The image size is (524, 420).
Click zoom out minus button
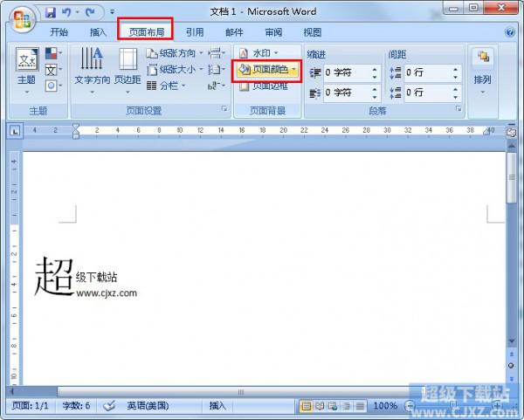click(x=410, y=406)
